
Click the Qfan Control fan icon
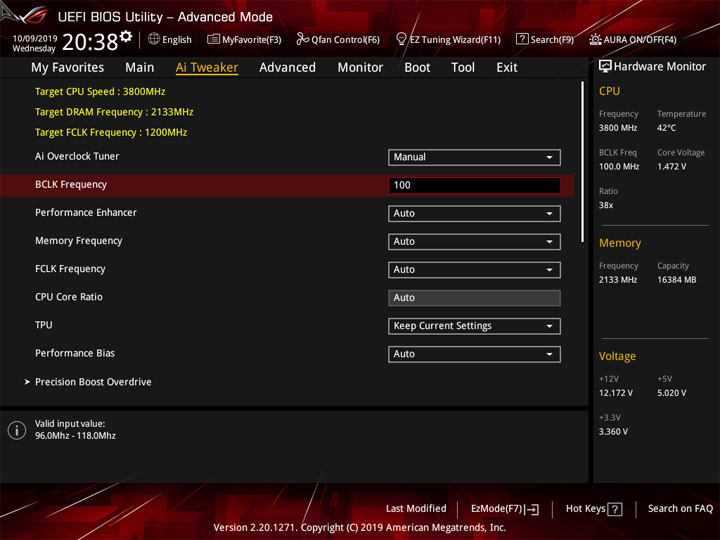pos(302,39)
